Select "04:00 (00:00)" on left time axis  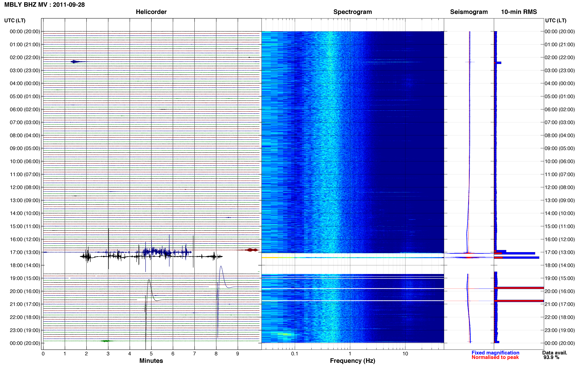tap(25, 83)
